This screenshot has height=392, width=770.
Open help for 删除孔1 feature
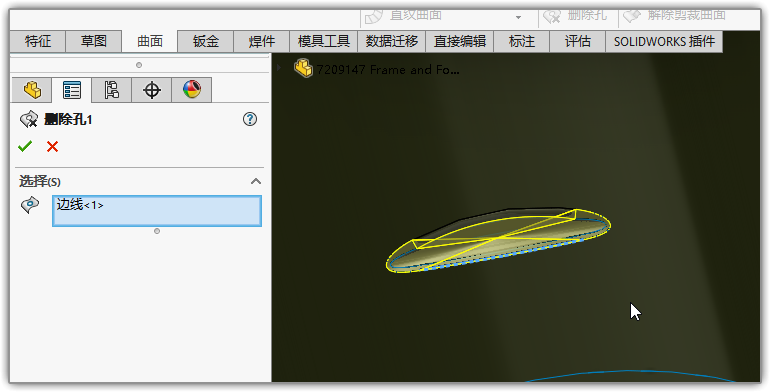(x=250, y=119)
